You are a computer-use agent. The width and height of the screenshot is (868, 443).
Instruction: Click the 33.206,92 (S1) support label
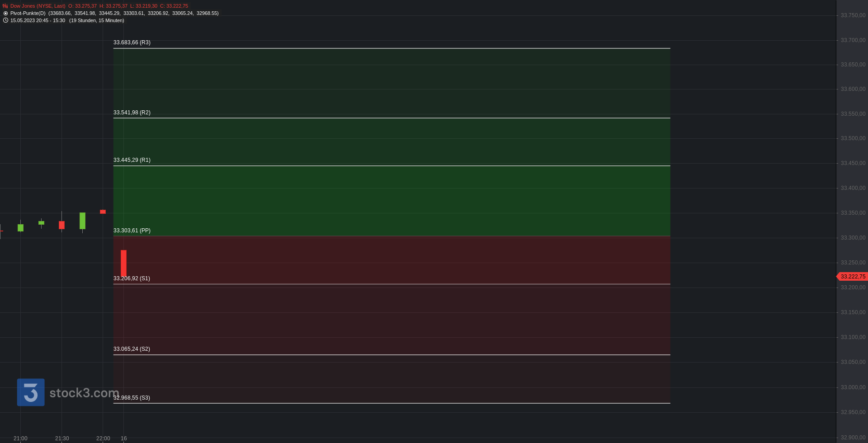132,278
